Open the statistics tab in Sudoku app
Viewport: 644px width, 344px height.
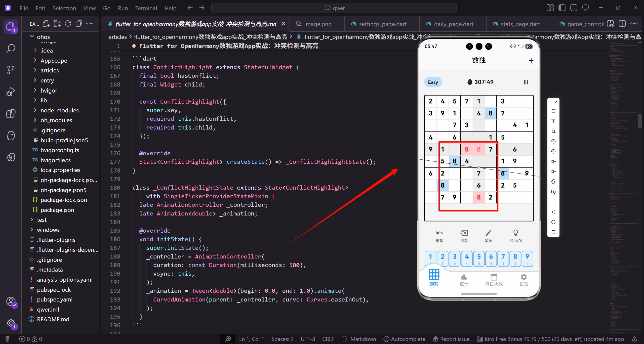coord(464,280)
